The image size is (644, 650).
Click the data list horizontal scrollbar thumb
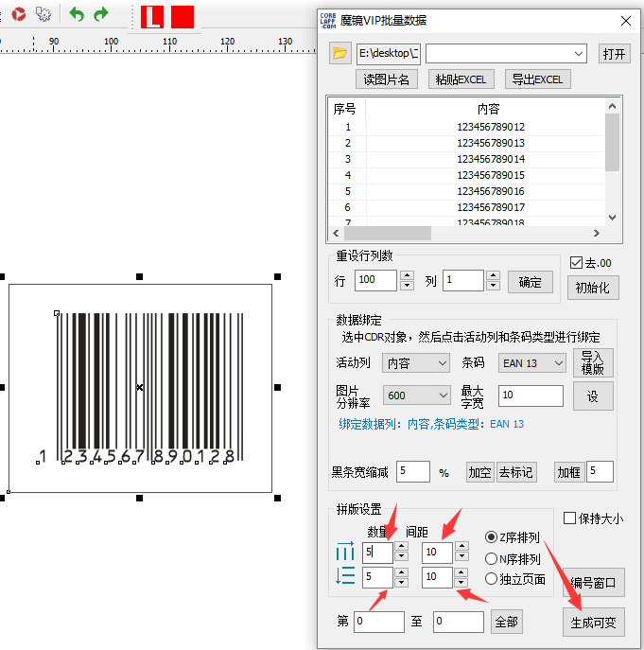pyautogui.click(x=388, y=234)
